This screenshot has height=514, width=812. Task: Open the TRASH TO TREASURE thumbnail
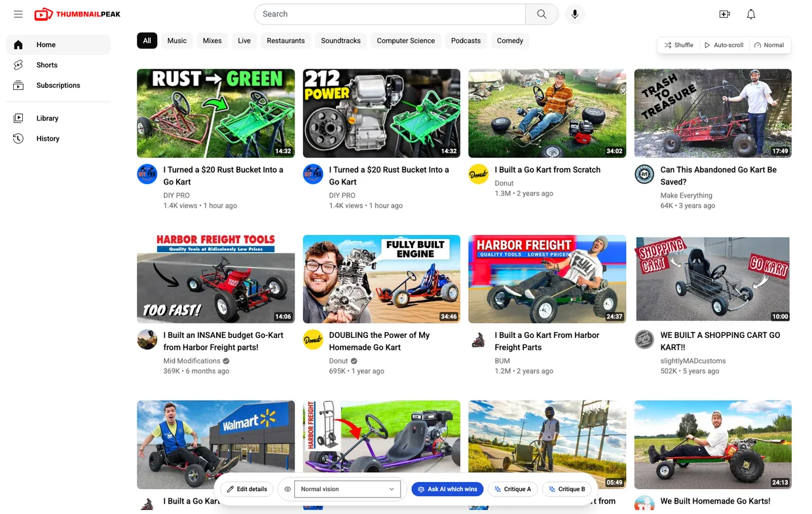(x=712, y=113)
